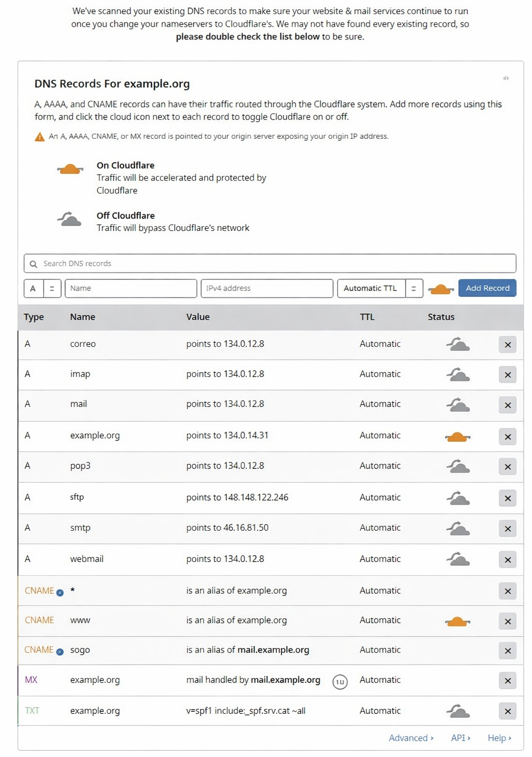Click the Add Record button
The height and width of the screenshot is (757, 532).
coord(487,289)
